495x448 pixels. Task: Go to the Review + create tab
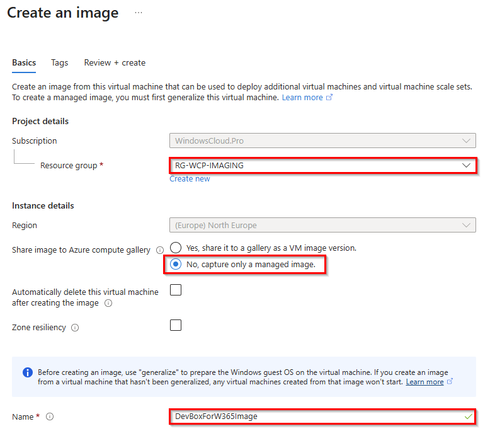point(115,63)
